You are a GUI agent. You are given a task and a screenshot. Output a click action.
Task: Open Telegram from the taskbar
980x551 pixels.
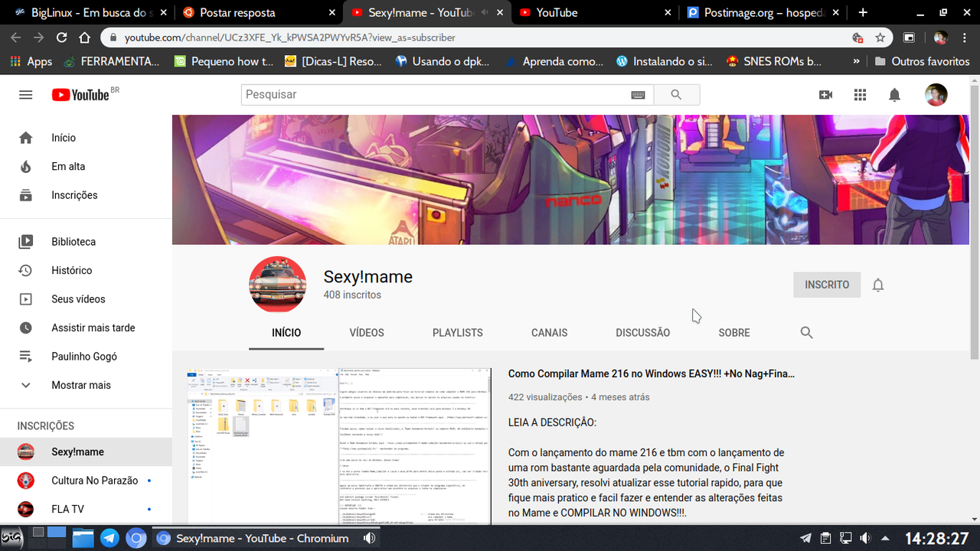pos(109,538)
